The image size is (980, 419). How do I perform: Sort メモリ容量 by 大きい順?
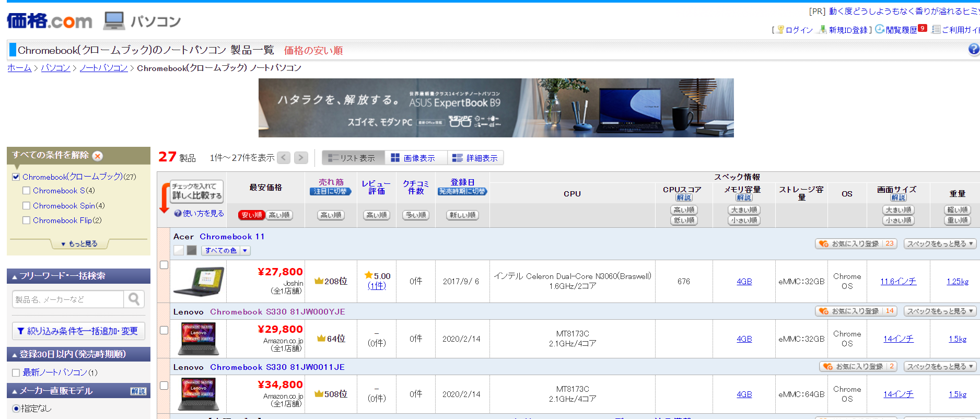pyautogui.click(x=744, y=210)
